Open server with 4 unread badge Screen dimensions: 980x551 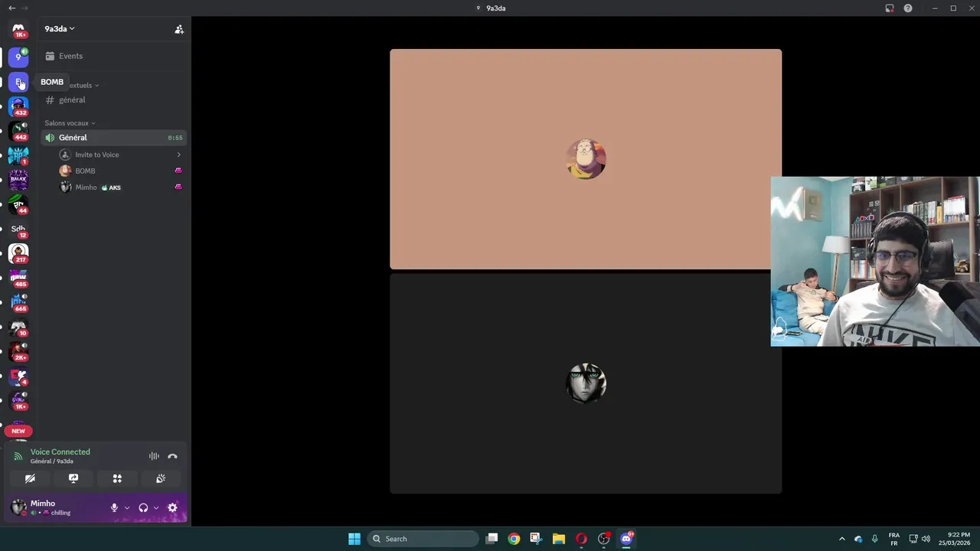coord(18,376)
